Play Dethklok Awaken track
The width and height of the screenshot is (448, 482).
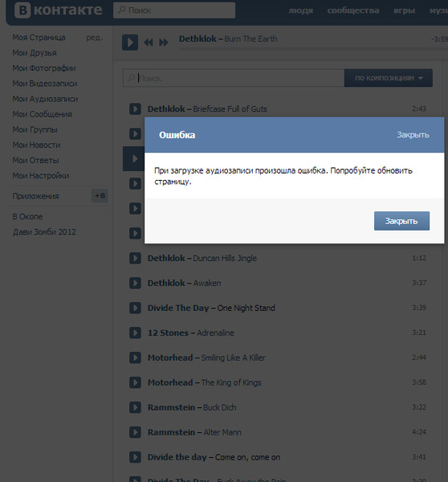[135, 283]
